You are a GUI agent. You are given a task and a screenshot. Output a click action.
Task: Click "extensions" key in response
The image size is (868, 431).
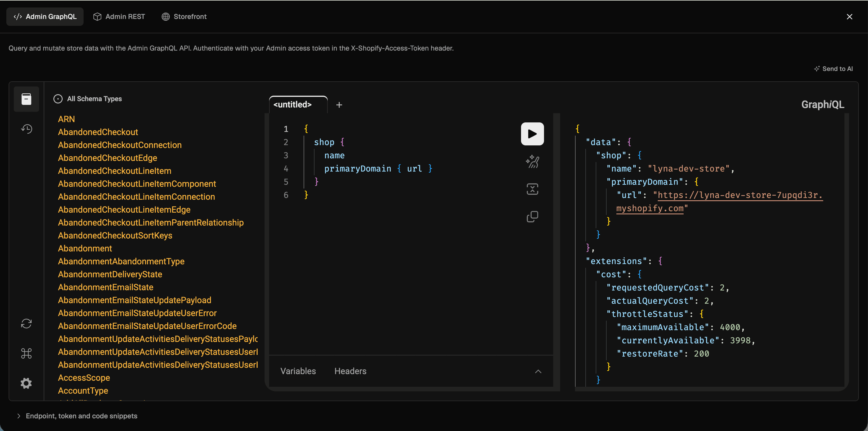click(616, 261)
